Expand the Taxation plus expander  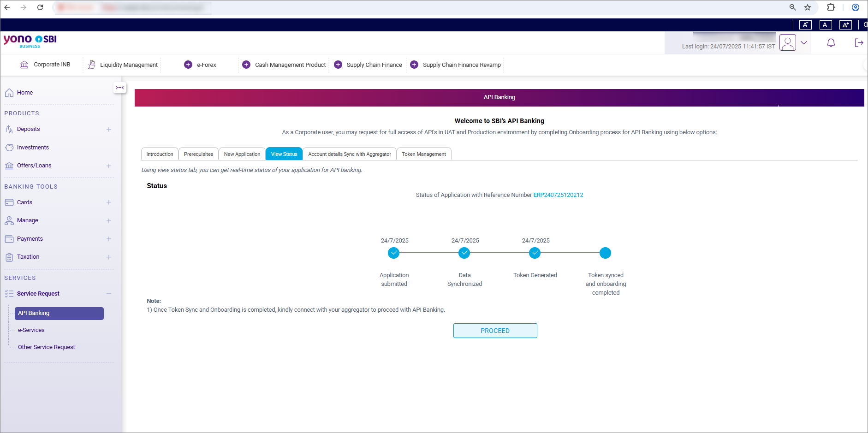[x=109, y=257]
